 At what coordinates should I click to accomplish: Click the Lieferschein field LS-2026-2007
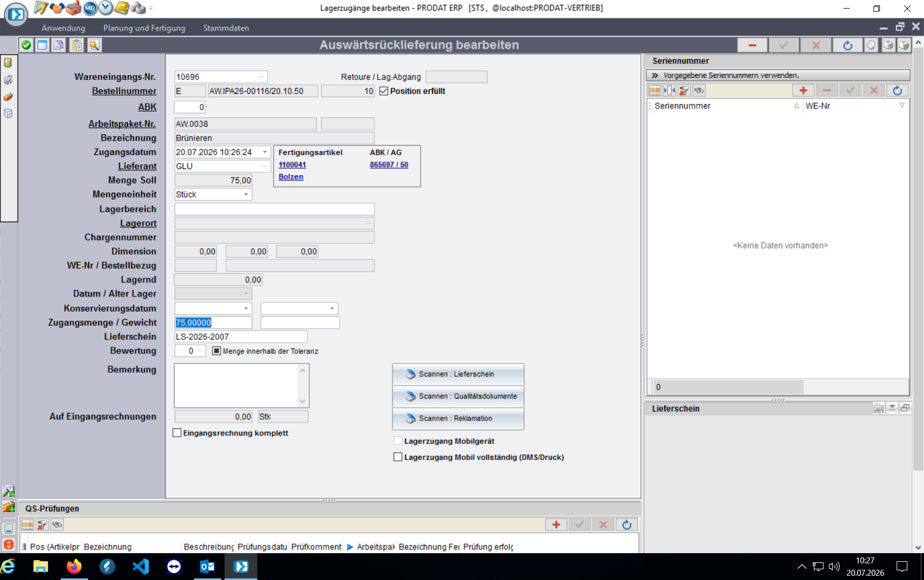click(x=241, y=337)
